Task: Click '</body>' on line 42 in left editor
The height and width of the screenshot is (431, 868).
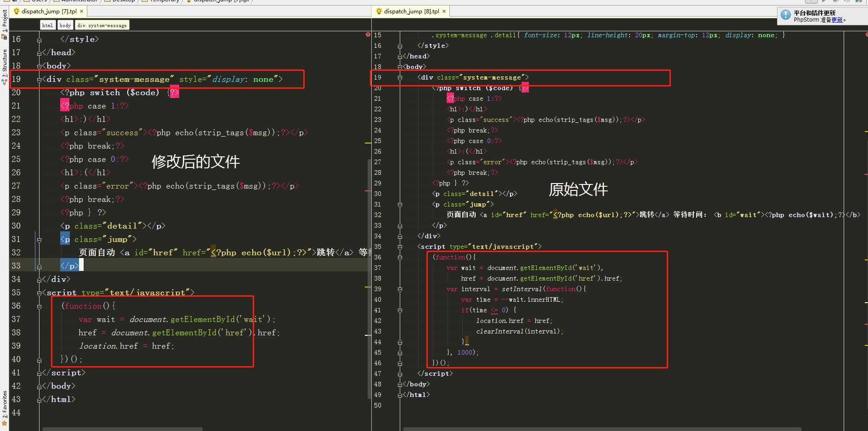Action: pos(59,386)
